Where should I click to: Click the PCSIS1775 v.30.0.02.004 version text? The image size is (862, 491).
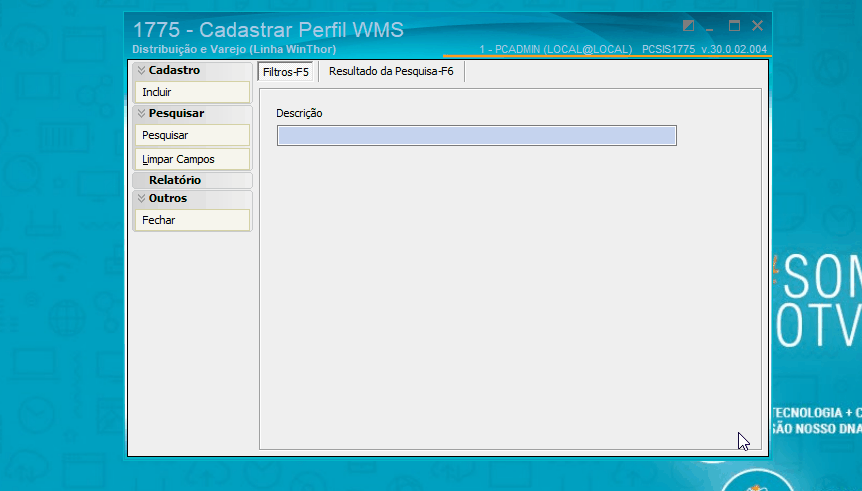point(704,49)
